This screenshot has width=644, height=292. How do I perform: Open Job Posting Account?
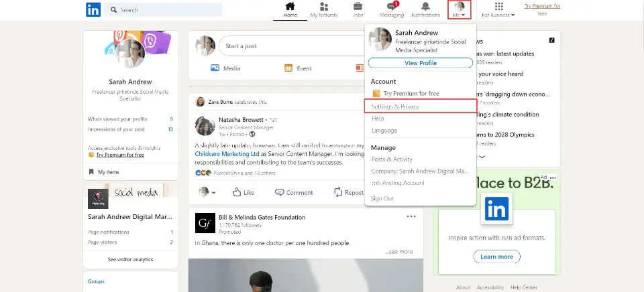(398, 183)
